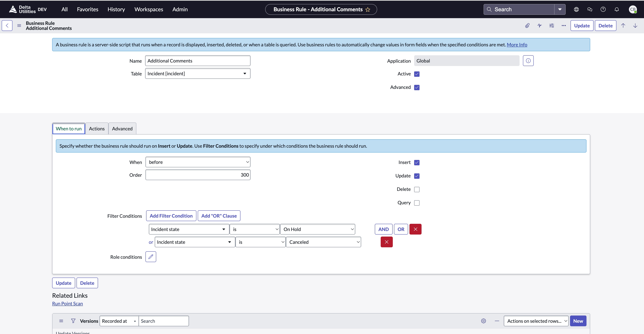Open the form personalization sliders icon
This screenshot has width=644, height=334.
coord(552,26)
